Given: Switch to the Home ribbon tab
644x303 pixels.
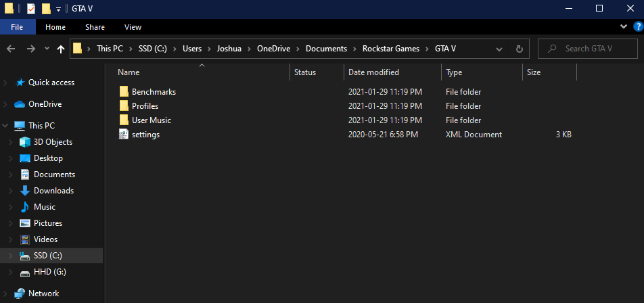Looking at the screenshot, I should click(55, 27).
